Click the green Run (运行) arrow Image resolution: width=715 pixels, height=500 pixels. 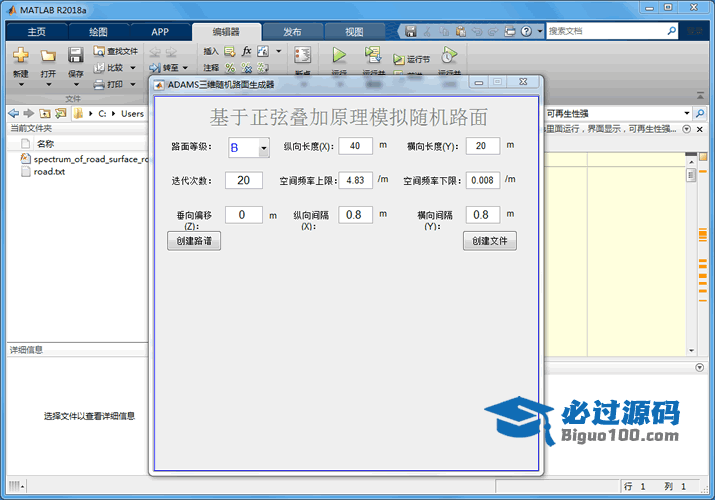(x=339, y=55)
